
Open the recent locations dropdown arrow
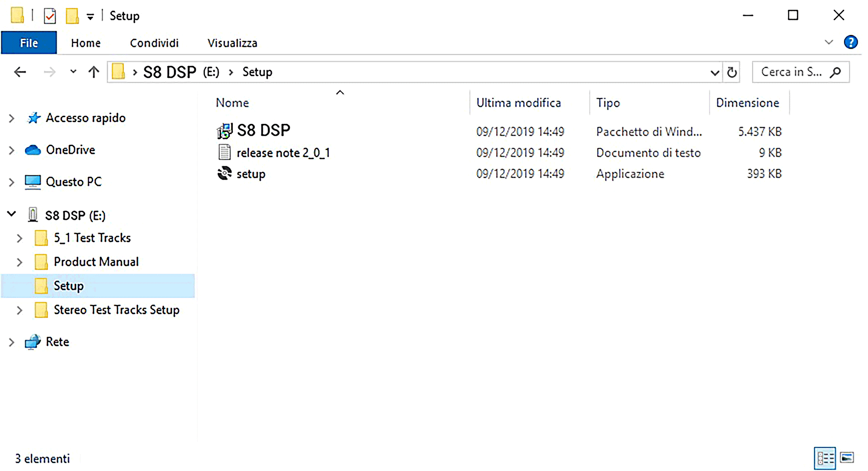click(x=73, y=72)
